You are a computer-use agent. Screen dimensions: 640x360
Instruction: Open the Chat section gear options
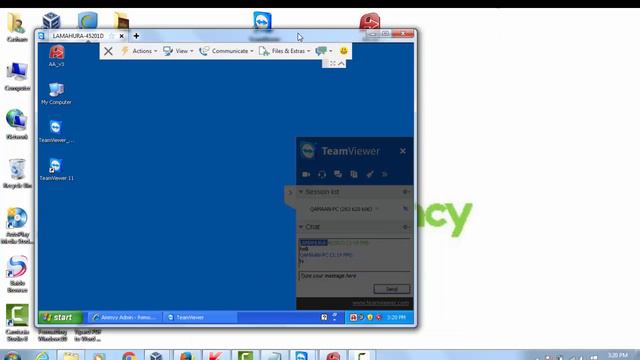405,227
